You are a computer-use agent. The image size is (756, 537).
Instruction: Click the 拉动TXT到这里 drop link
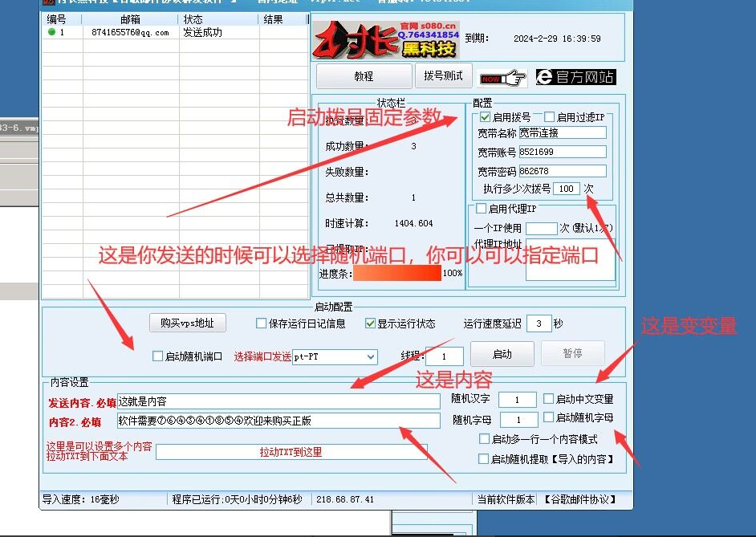click(291, 450)
